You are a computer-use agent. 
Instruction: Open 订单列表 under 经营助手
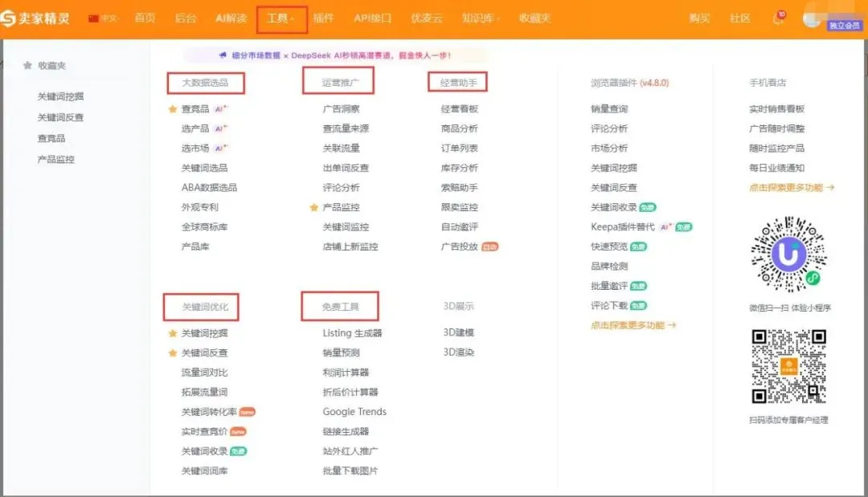pyautogui.click(x=460, y=149)
